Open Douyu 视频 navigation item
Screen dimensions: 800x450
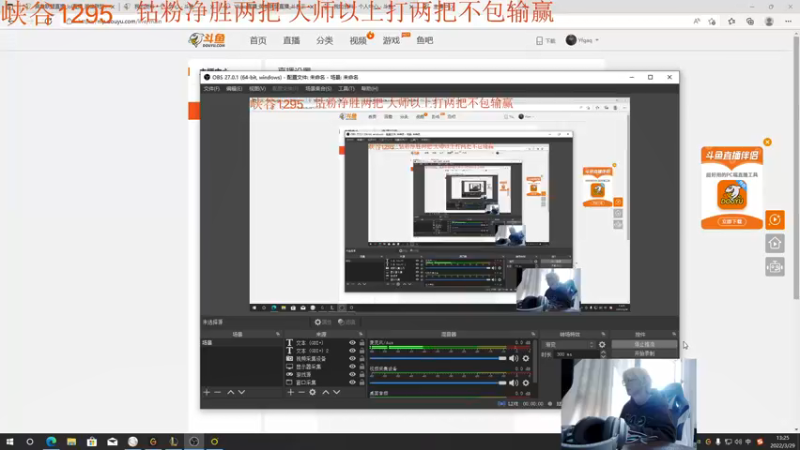click(358, 40)
